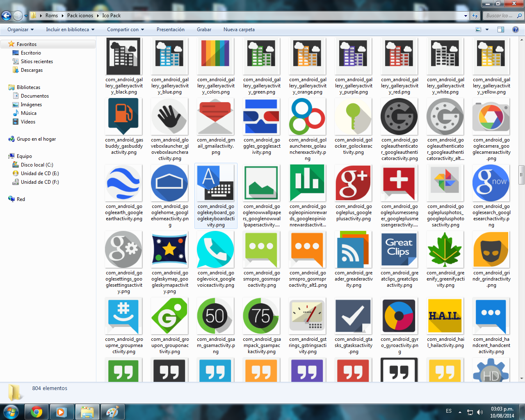525x420 pixels.
Task: Open Paint from the taskbar
Action: (x=112, y=412)
